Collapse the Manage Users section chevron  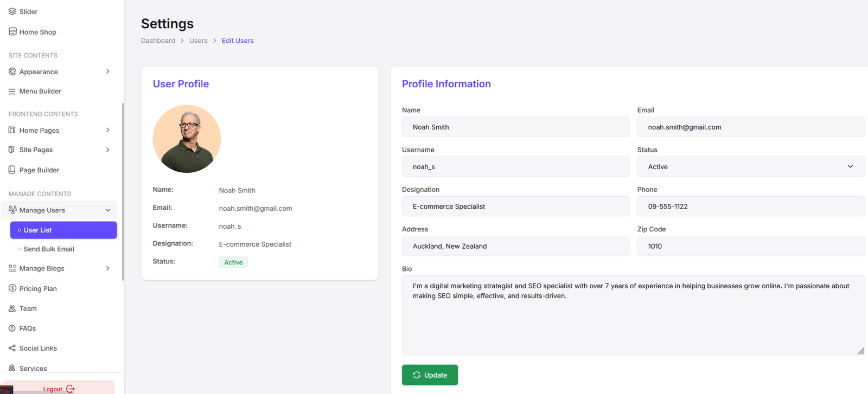pyautogui.click(x=108, y=210)
